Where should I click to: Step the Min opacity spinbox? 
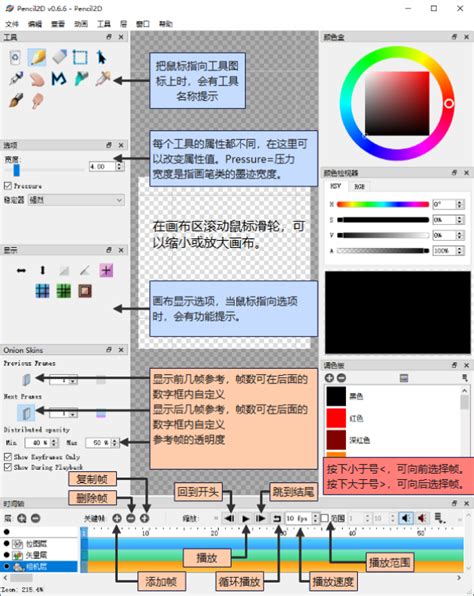coord(54,442)
